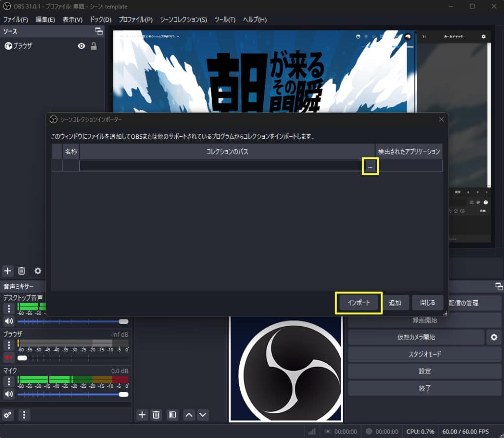Open audio mixer three-dot menu at bottom
The width and height of the screenshot is (504, 438).
click(25, 415)
